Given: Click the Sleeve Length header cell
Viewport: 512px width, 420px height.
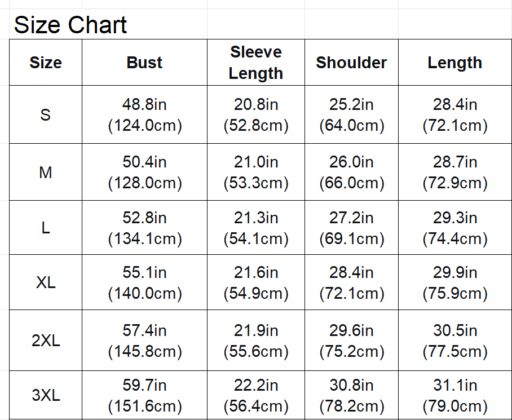Looking at the screenshot, I should [256, 63].
